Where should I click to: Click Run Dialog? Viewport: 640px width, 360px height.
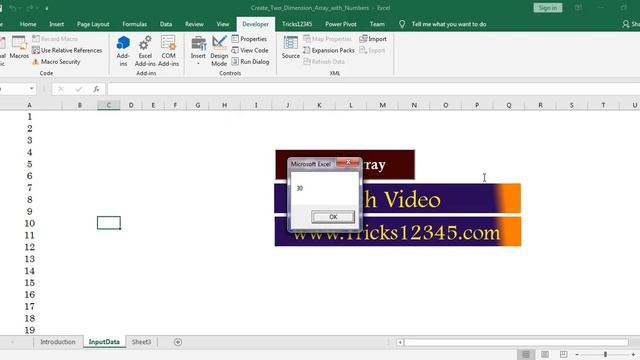tap(250, 62)
